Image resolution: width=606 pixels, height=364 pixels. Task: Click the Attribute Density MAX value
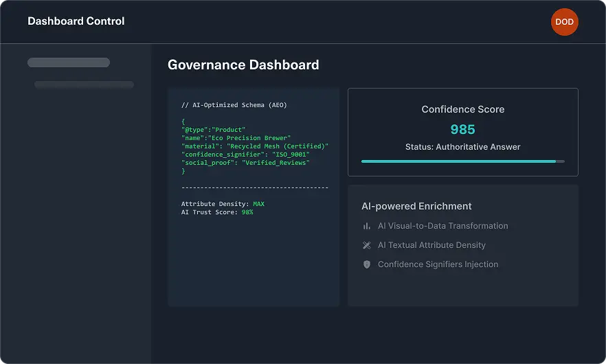tap(258, 204)
